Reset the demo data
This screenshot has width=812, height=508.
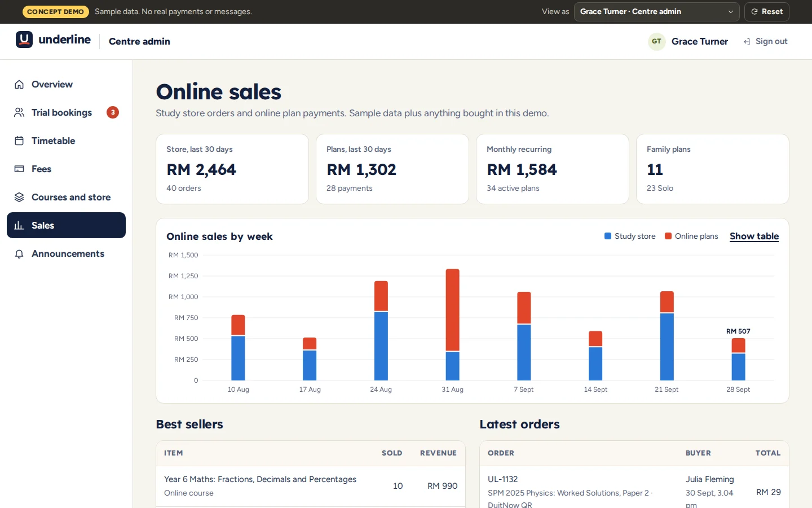[766, 12]
